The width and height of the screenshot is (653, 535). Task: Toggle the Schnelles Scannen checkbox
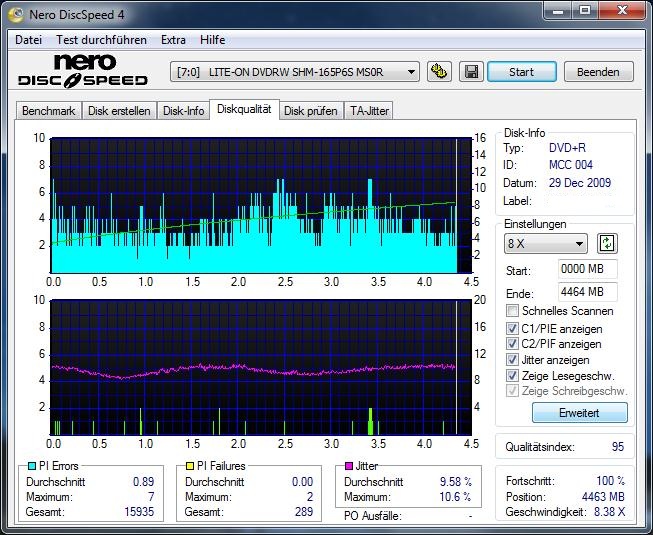[513, 311]
